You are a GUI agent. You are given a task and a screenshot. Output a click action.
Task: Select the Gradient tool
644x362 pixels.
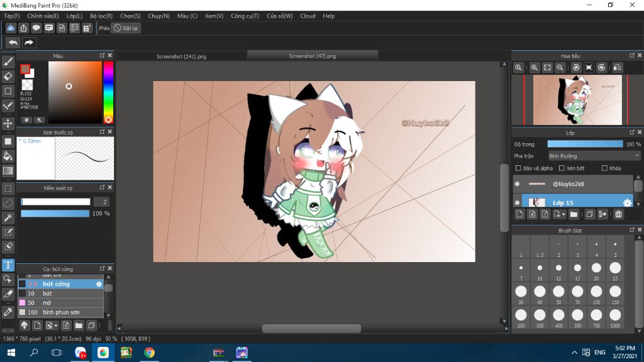point(8,171)
